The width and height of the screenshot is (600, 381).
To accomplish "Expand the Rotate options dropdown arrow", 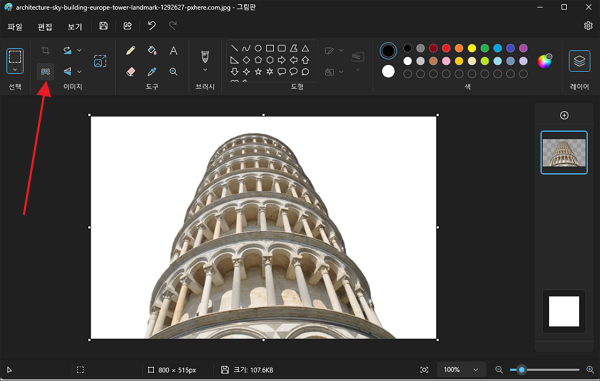I will (79, 50).
